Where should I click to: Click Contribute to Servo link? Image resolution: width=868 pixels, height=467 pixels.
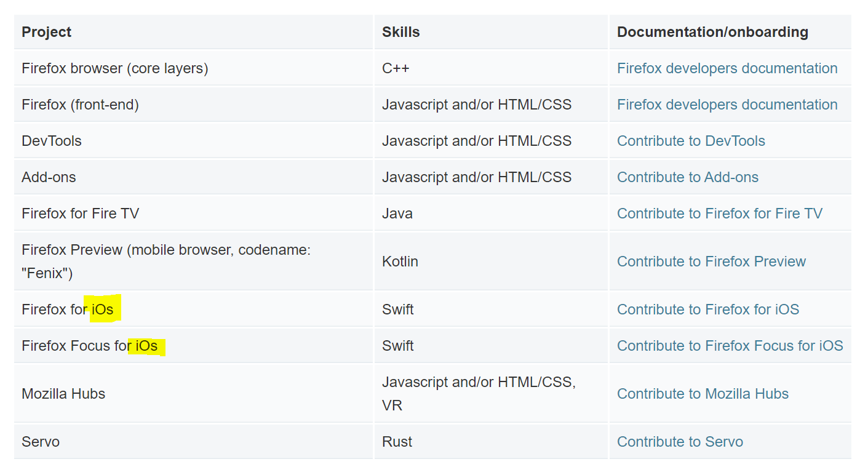[x=680, y=442]
